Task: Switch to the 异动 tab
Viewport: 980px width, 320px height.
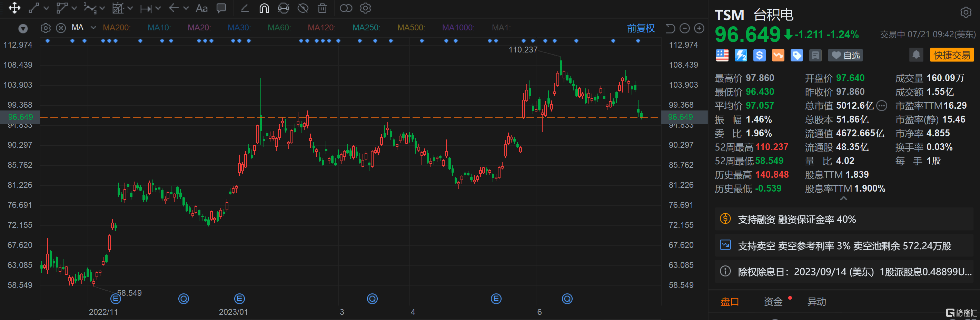Action: (x=816, y=301)
